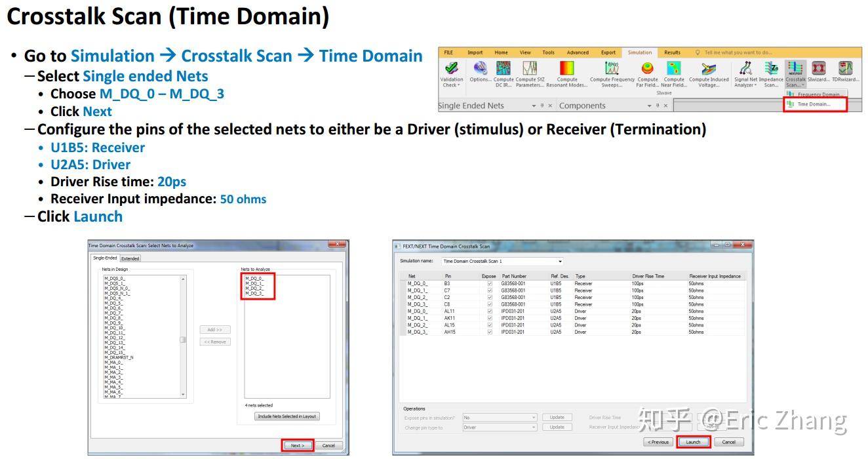868x459 pixels.
Task: Open the Single Ended Nets panel menu arrow
Action: tap(534, 106)
